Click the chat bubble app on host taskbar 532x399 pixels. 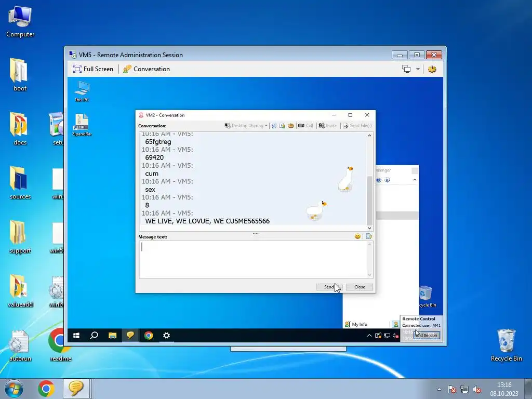pyautogui.click(x=76, y=389)
